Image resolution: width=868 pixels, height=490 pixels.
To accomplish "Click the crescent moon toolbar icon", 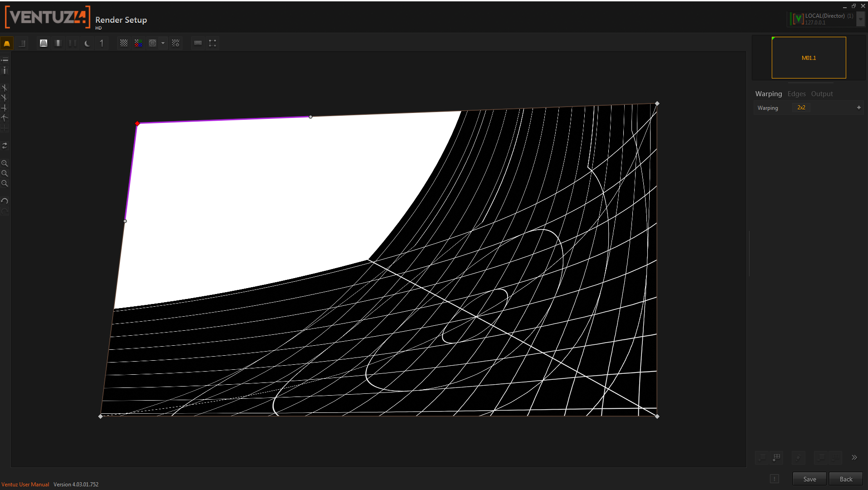I will point(87,43).
